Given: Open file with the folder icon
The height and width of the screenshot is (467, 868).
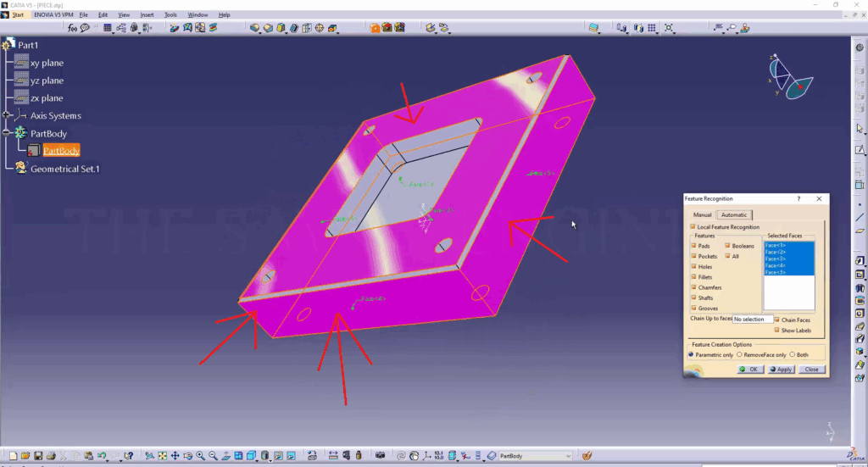Looking at the screenshot, I should pyautogui.click(x=25, y=456).
